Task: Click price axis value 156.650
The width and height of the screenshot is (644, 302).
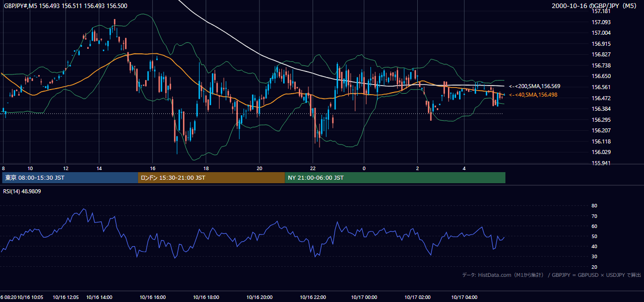Action: 601,76
